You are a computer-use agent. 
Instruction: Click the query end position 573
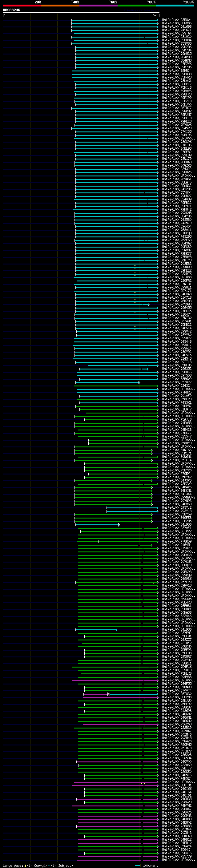155,15
